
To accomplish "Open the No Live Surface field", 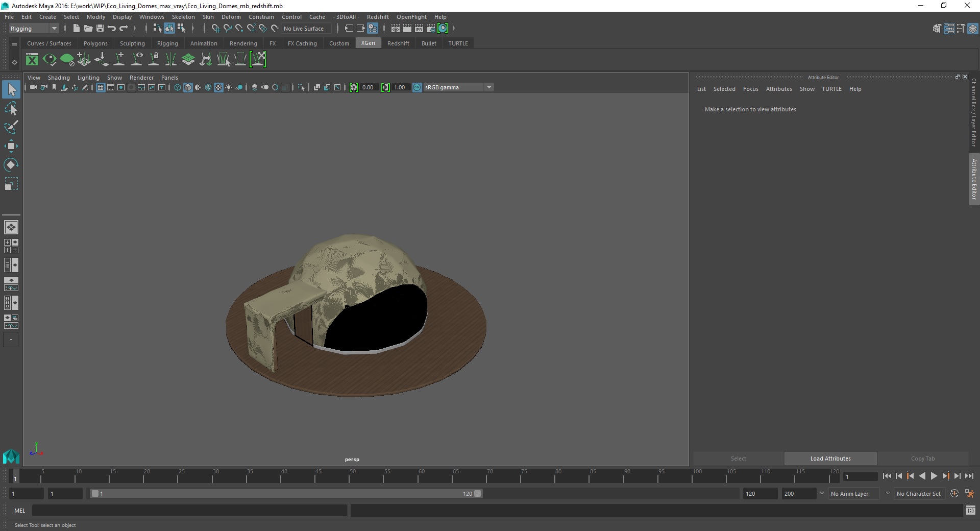I will (307, 29).
